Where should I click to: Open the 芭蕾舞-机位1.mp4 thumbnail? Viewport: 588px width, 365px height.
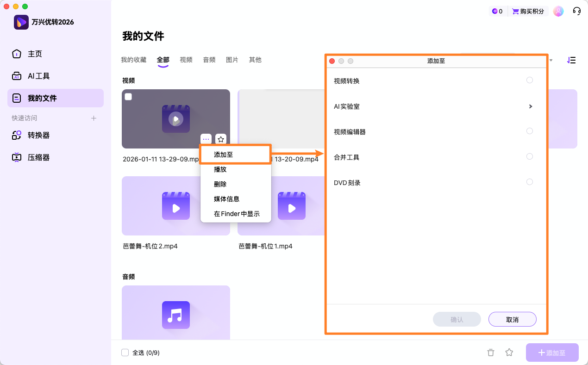pos(292,206)
